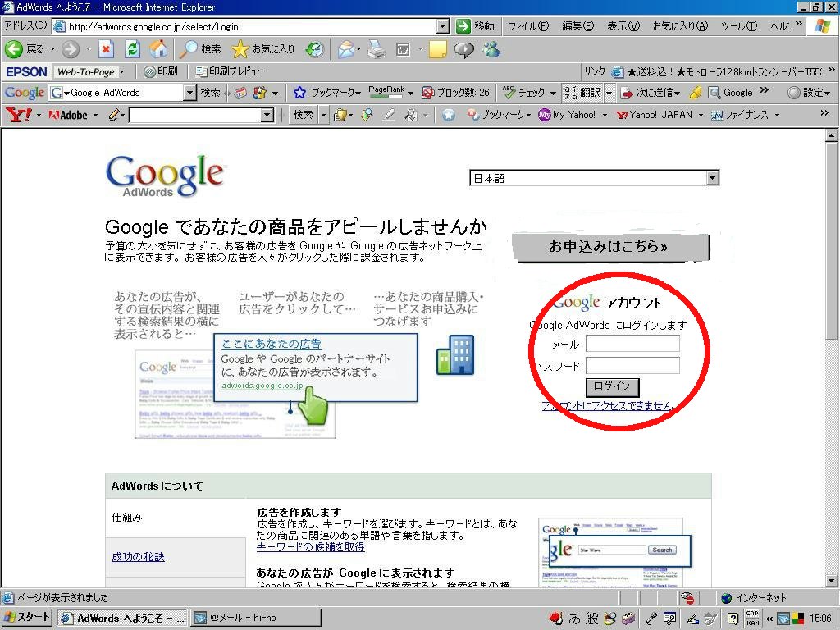Open the Messenger people icon
Viewport: 840px width, 630px height.
click(491, 49)
